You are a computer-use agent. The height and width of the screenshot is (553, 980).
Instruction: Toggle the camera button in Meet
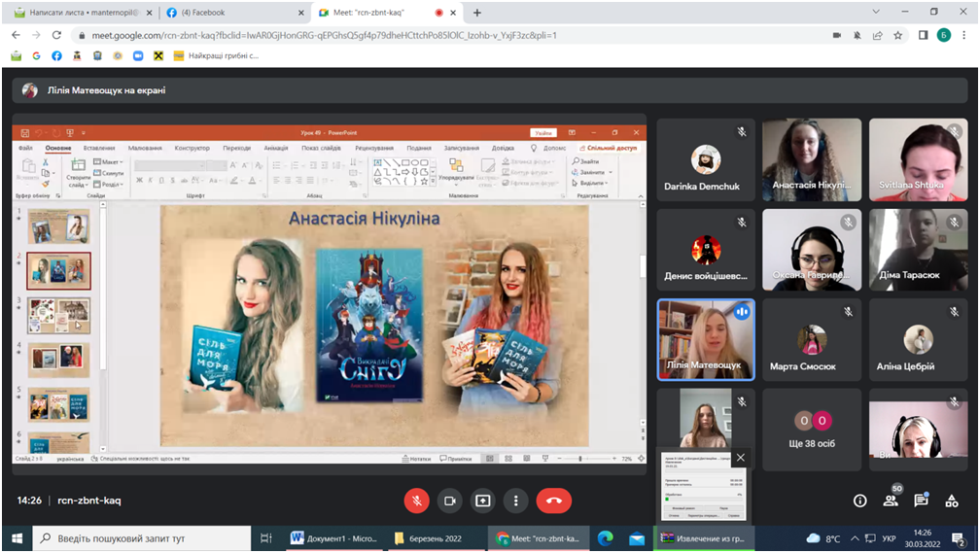[449, 501]
